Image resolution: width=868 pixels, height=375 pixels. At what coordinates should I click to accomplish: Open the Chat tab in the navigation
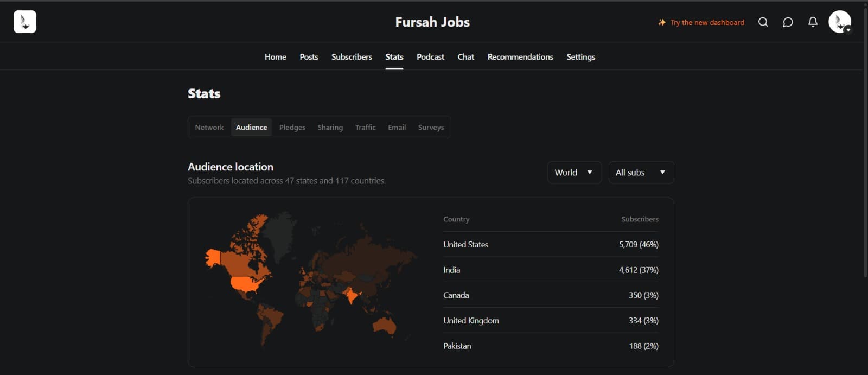click(x=465, y=56)
